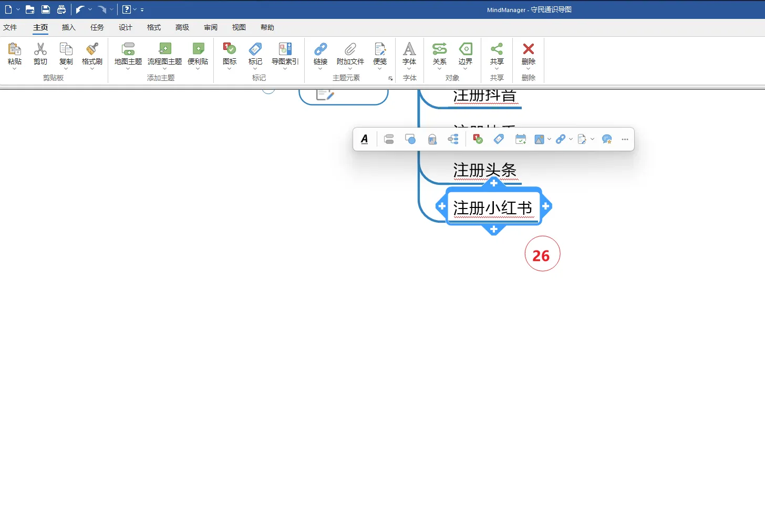
Task: Click the 便利贴 sticky note icon
Action: click(x=198, y=49)
